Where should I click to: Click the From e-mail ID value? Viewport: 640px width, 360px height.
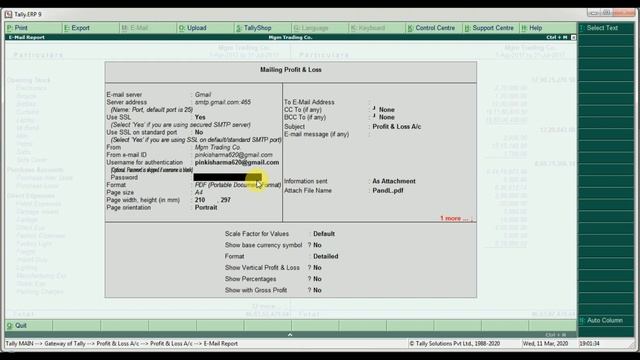233,155
